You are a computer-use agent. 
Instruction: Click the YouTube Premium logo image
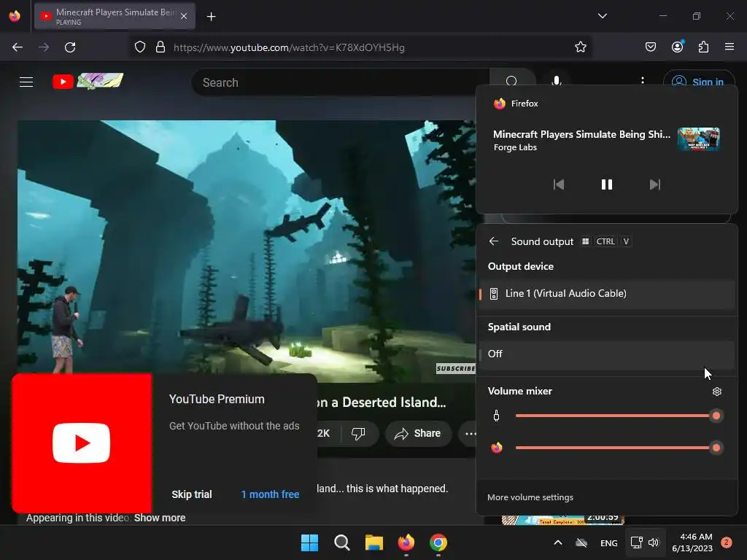pyautogui.click(x=82, y=443)
